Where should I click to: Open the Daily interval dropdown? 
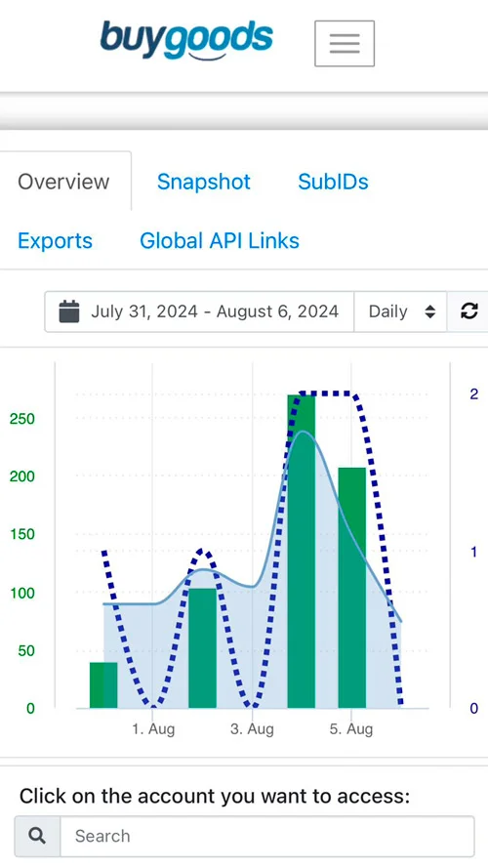coord(400,311)
